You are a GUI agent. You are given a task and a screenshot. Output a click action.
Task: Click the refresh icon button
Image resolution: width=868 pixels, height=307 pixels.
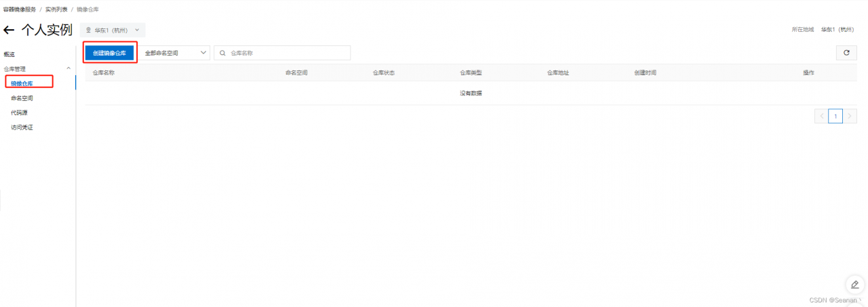[846, 52]
